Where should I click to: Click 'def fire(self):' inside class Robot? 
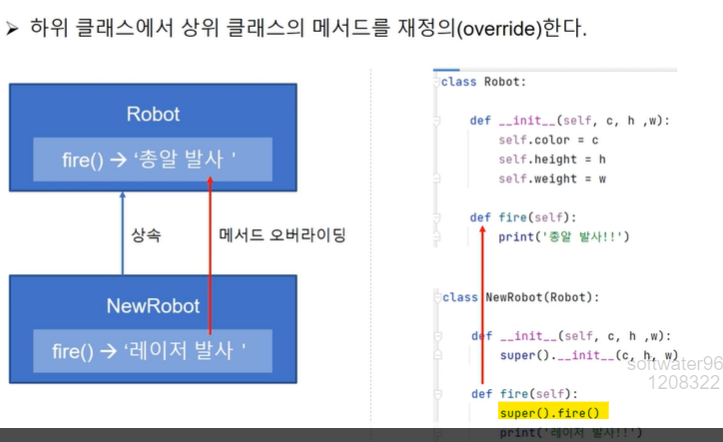tap(523, 218)
